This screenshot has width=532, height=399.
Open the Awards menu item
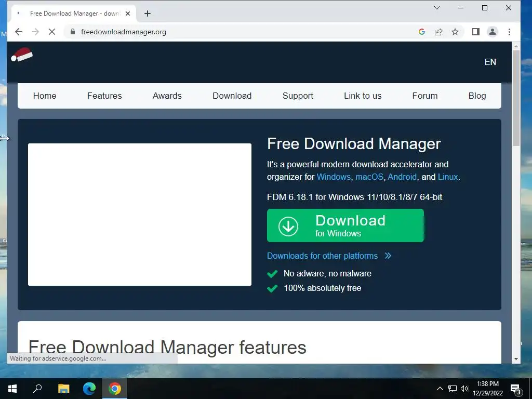tap(167, 96)
